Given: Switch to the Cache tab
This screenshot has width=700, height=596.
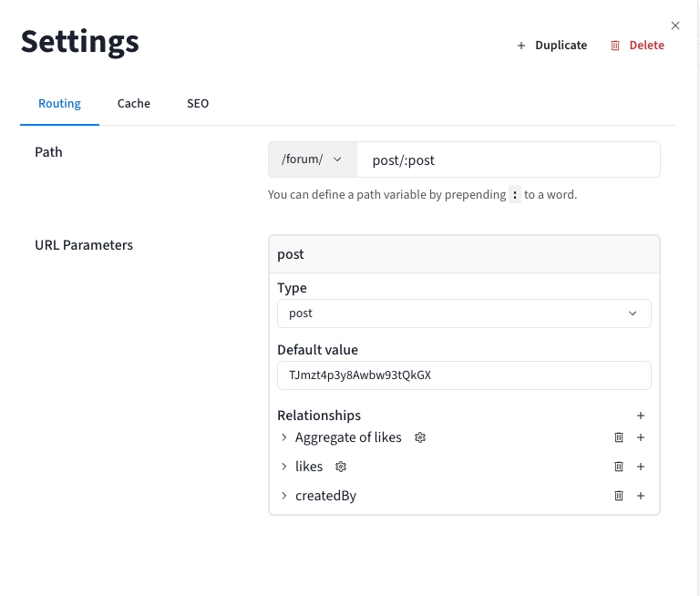Looking at the screenshot, I should coord(134,104).
